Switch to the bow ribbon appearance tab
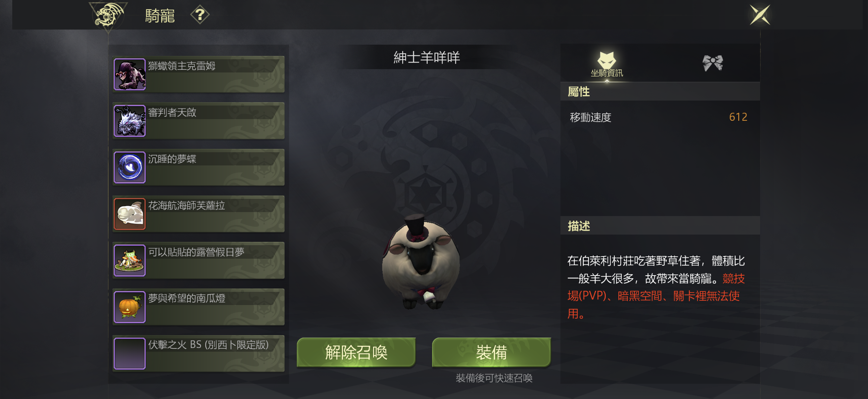868x399 pixels. point(712,63)
